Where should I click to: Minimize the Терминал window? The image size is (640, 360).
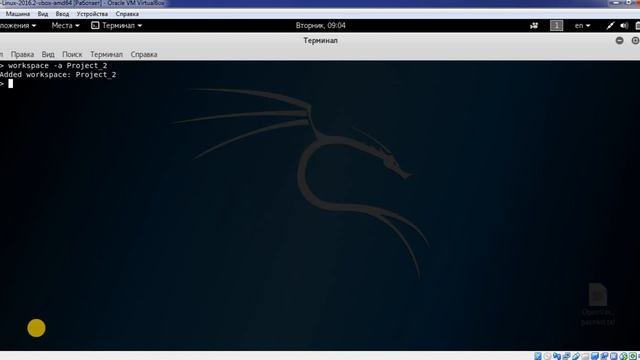coord(620,40)
